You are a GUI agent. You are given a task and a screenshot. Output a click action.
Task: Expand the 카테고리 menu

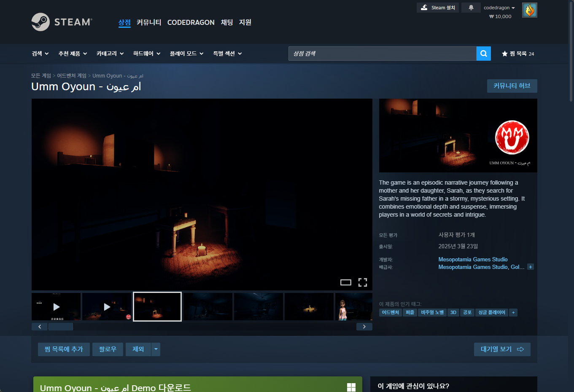click(x=110, y=54)
